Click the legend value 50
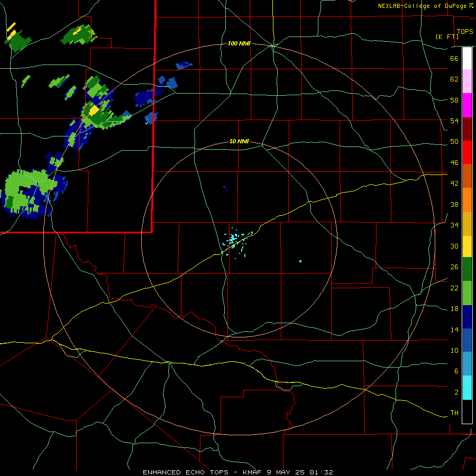This screenshot has width=476, height=476. pos(454,142)
